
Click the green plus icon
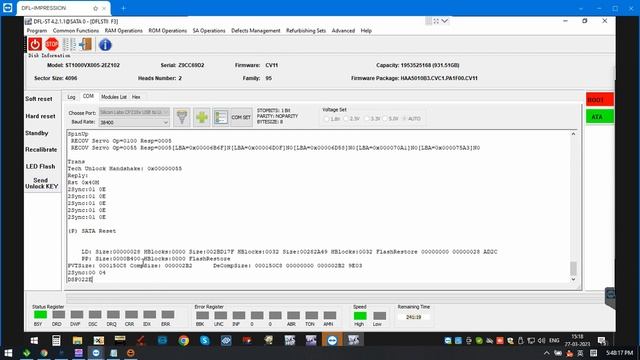point(202,118)
